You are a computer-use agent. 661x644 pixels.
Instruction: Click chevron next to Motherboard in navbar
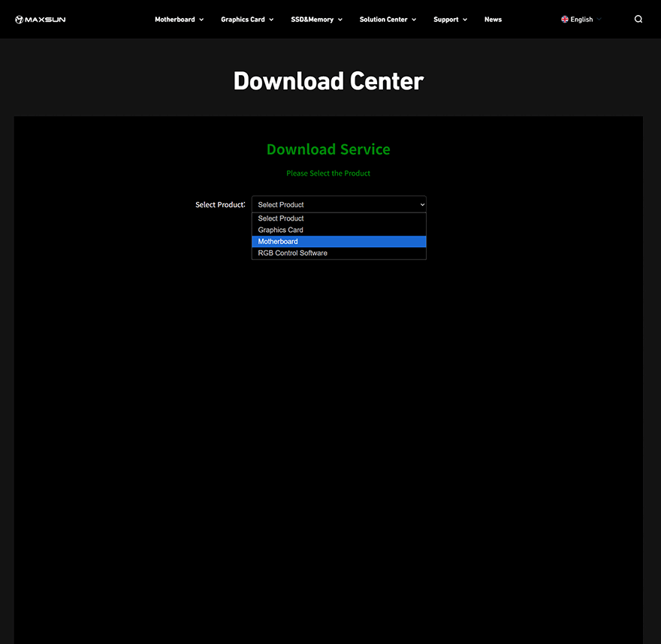point(201,20)
